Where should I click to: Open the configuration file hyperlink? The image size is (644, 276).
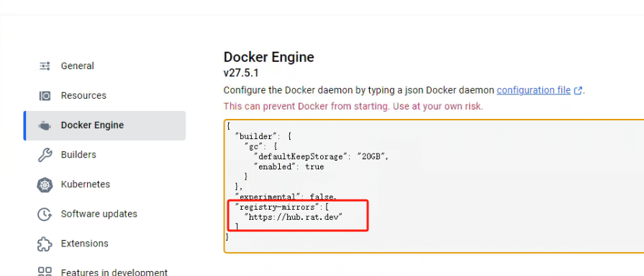pos(533,90)
